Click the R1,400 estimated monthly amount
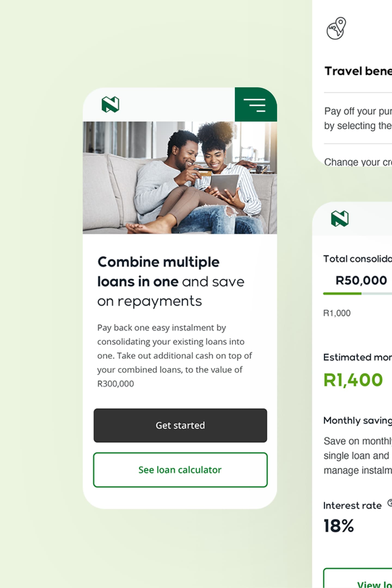 353,380
